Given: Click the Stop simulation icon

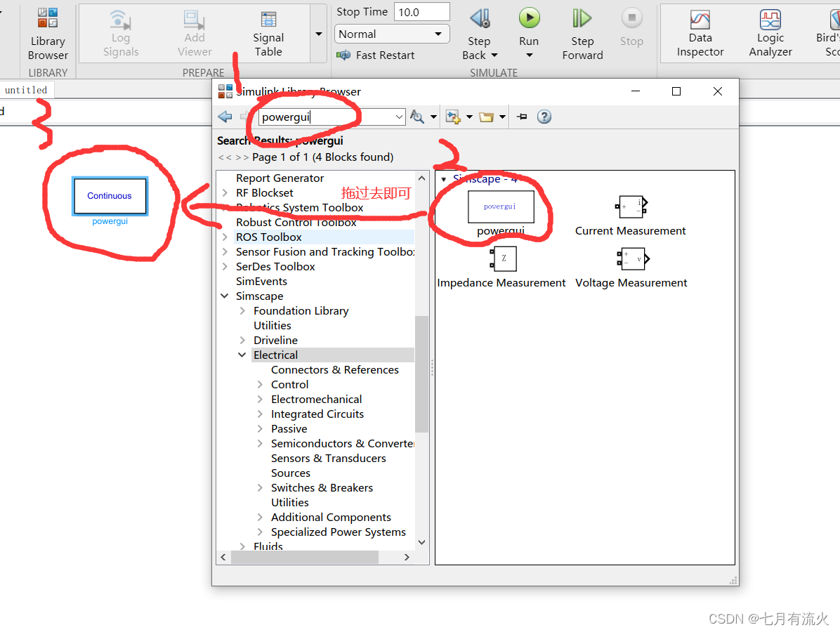Looking at the screenshot, I should point(631,18).
